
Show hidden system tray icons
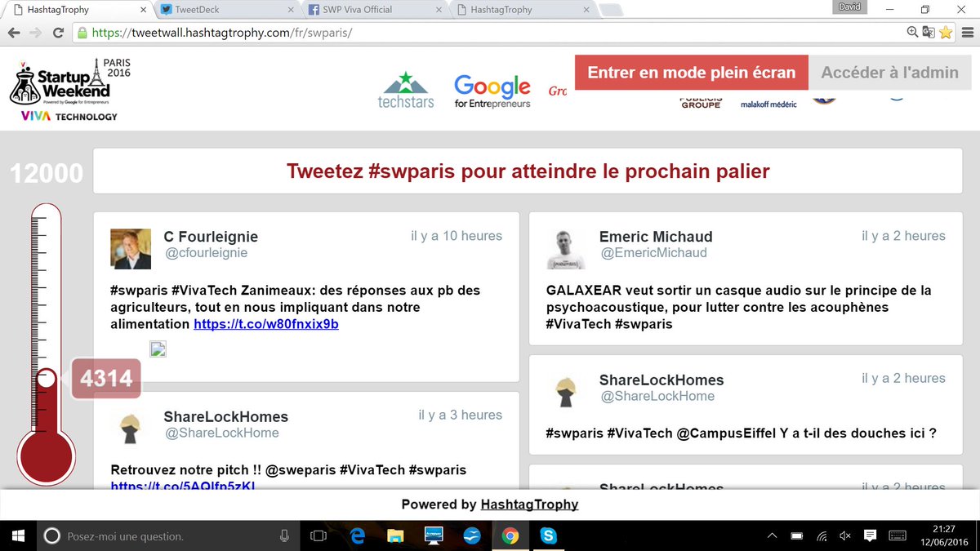click(772, 536)
